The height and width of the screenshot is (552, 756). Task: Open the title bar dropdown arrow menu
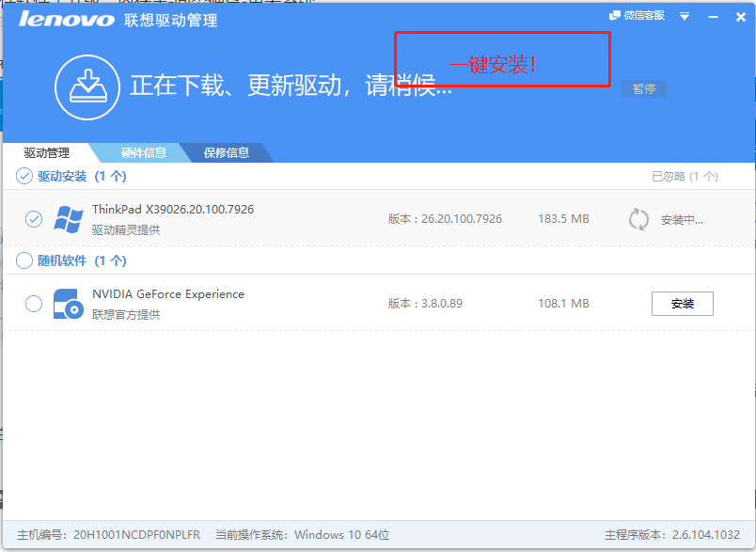685,16
